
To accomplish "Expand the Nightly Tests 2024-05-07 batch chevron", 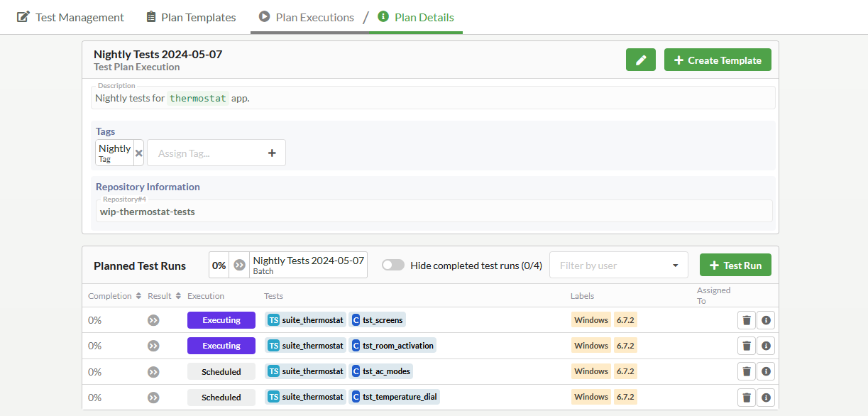I will click(x=239, y=264).
